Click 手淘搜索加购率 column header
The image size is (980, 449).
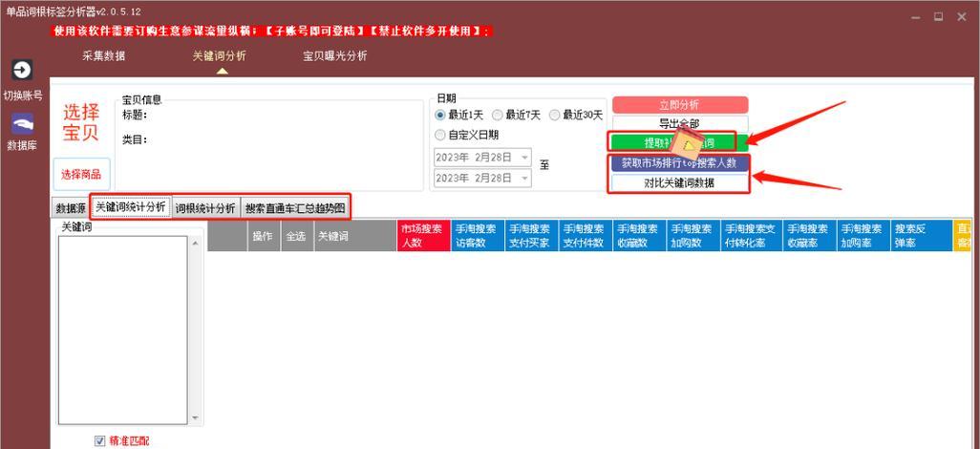863,236
